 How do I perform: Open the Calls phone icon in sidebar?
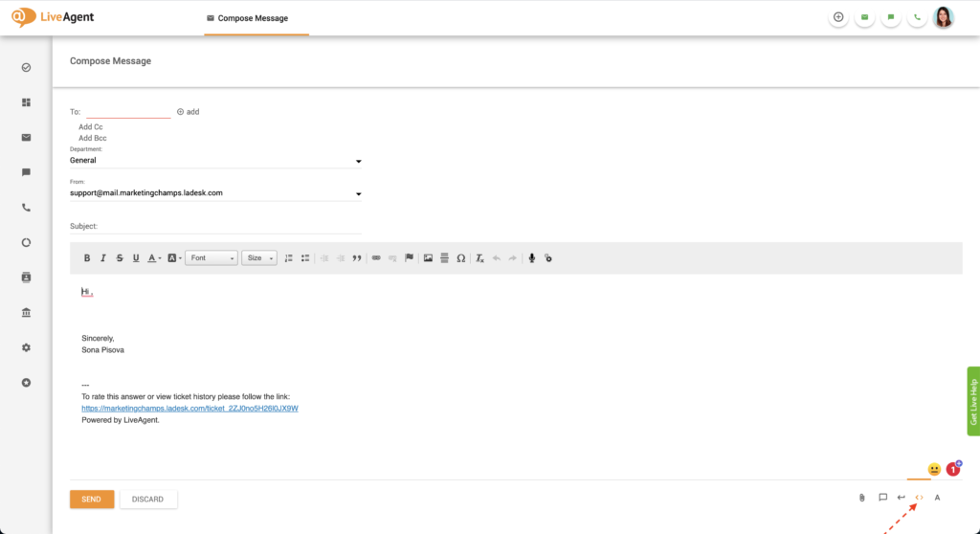[26, 208]
